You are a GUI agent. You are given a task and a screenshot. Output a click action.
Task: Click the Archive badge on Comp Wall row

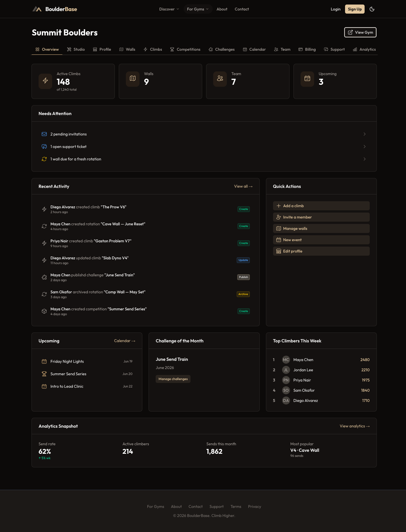[x=243, y=294]
